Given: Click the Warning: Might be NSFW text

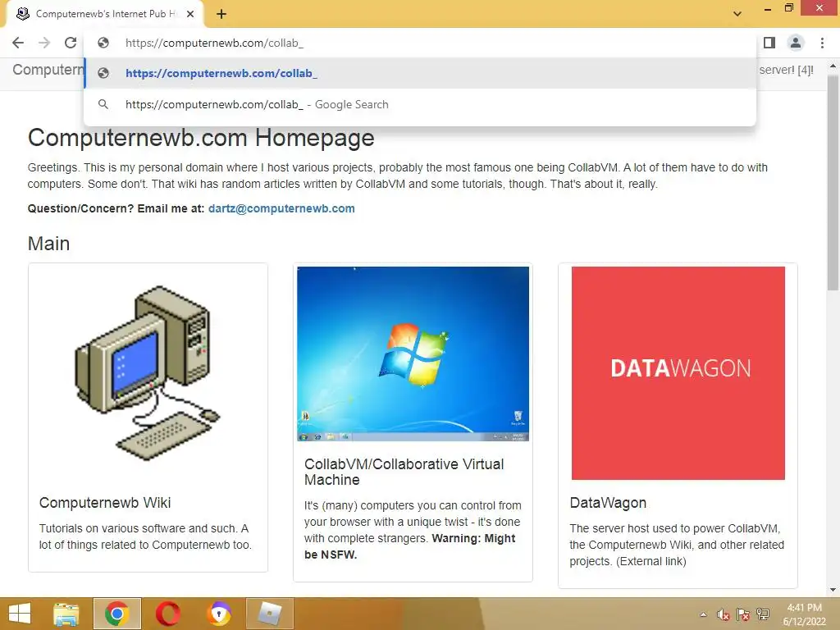Looking at the screenshot, I should point(410,546).
